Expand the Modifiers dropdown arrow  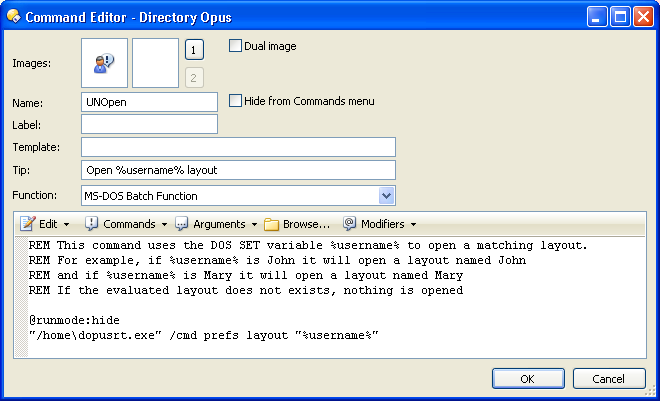[413, 225]
